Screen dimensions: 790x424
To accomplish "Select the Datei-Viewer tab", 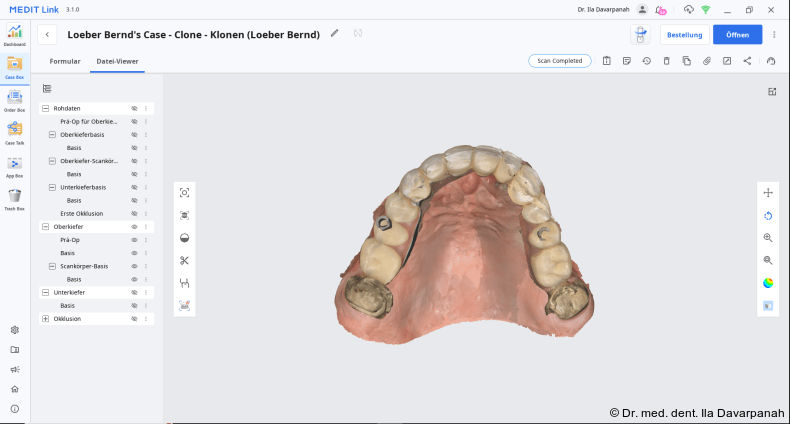I will pos(117,61).
